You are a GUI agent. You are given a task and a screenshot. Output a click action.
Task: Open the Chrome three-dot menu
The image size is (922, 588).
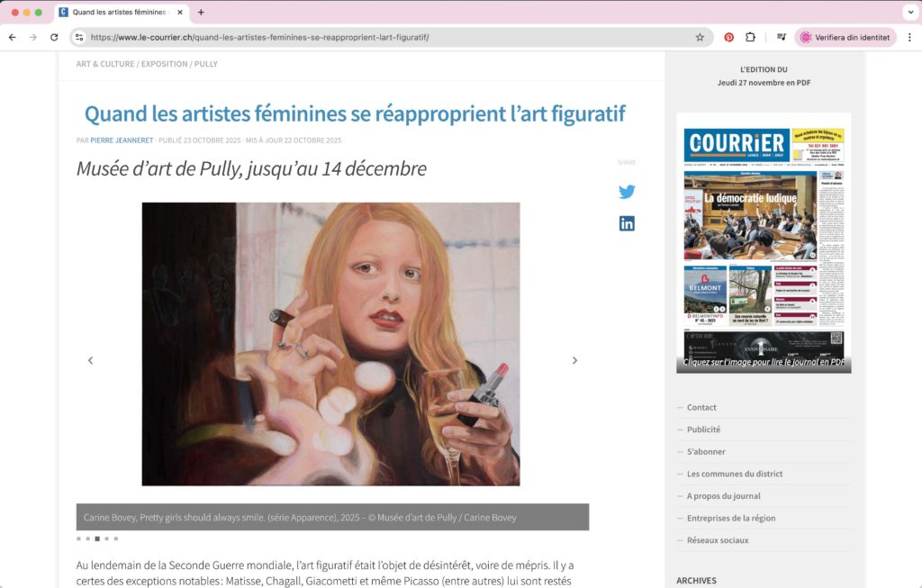click(909, 38)
